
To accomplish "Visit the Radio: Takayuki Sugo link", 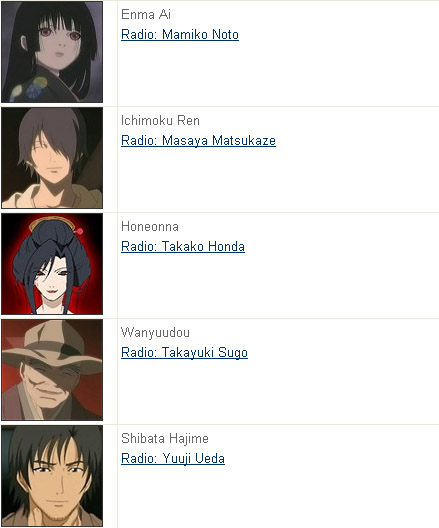I will click(x=184, y=353).
